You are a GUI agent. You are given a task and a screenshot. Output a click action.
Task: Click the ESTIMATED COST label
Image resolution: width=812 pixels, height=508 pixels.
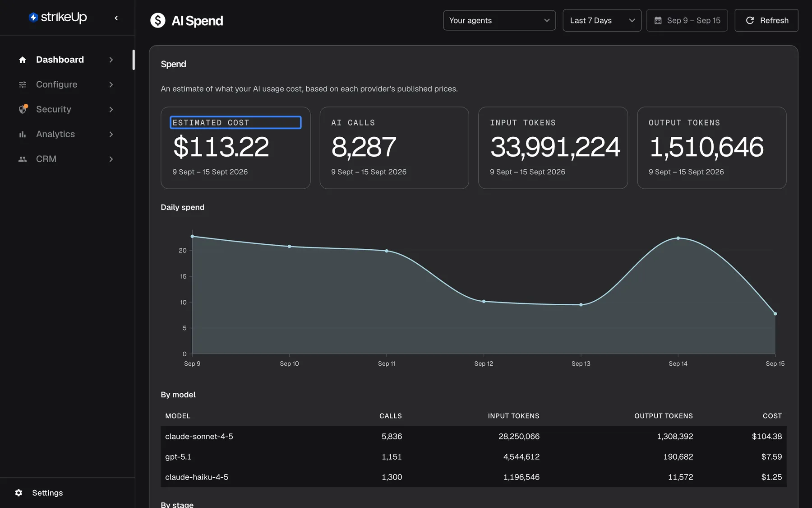(211, 122)
